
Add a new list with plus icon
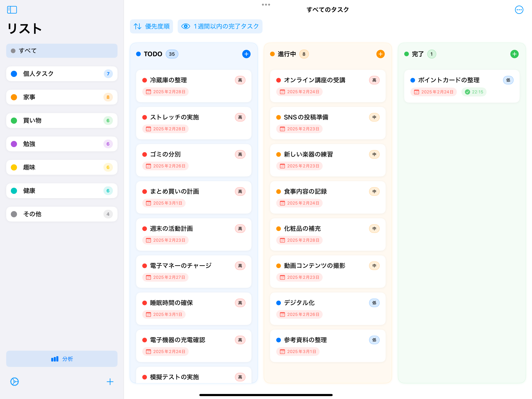tap(110, 382)
